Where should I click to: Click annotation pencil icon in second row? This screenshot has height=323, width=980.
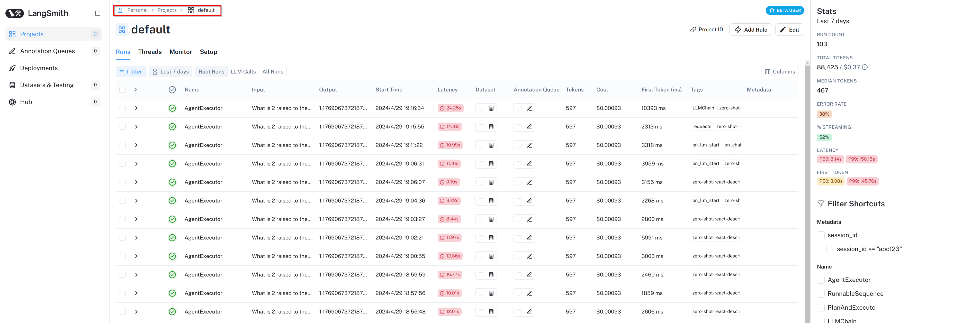point(529,127)
